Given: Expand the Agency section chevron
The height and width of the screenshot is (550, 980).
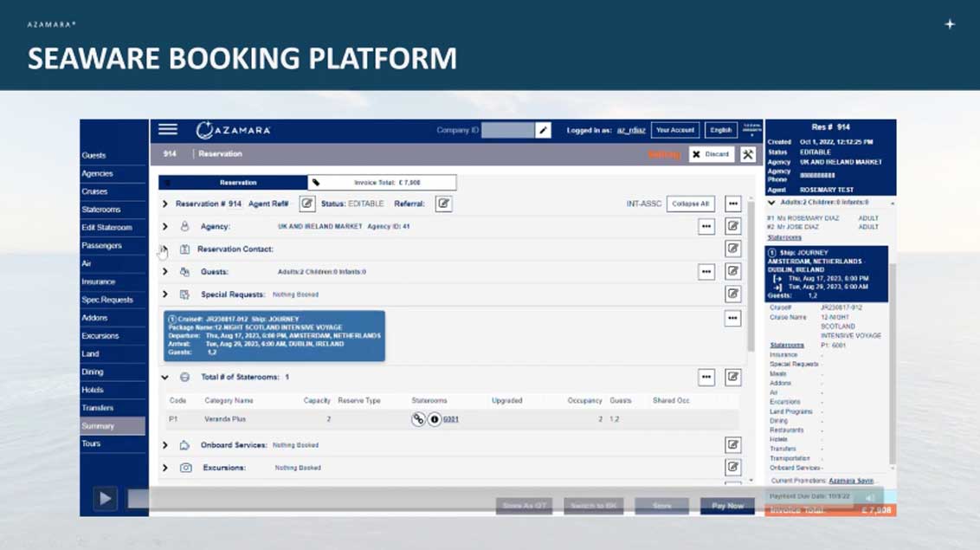Looking at the screenshot, I should pos(164,227).
